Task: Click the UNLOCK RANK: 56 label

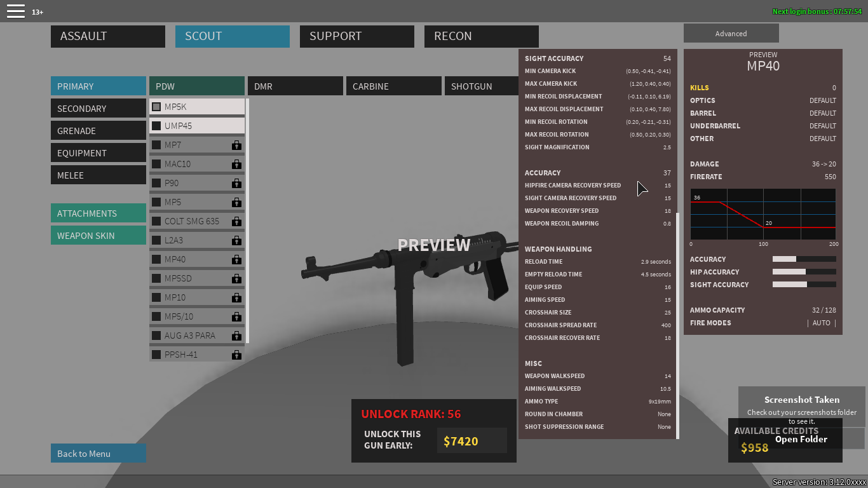Action: (411, 414)
